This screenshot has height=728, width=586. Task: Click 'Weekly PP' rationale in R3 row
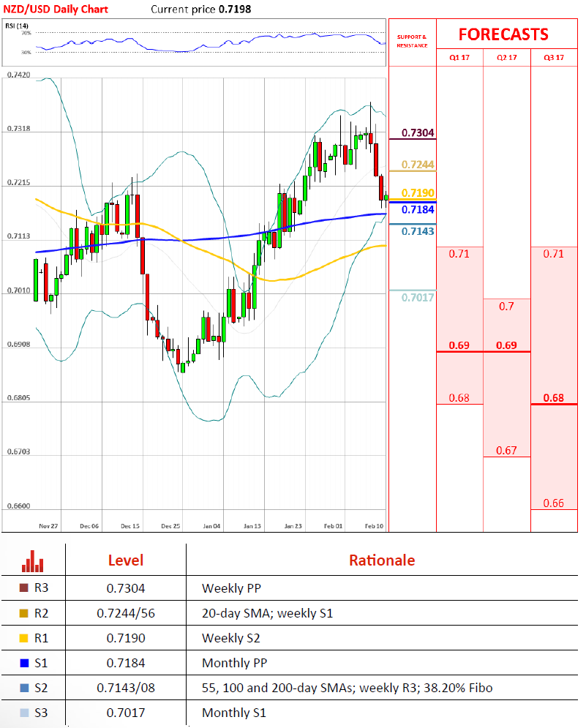[232, 588]
